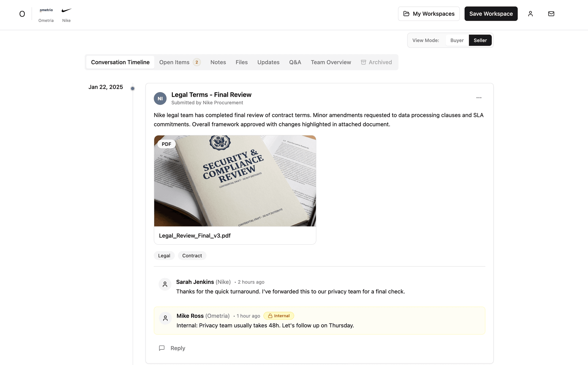This screenshot has height=365, width=588.
Task: Click Sarah Jenkins' avatar
Action: [x=165, y=284]
